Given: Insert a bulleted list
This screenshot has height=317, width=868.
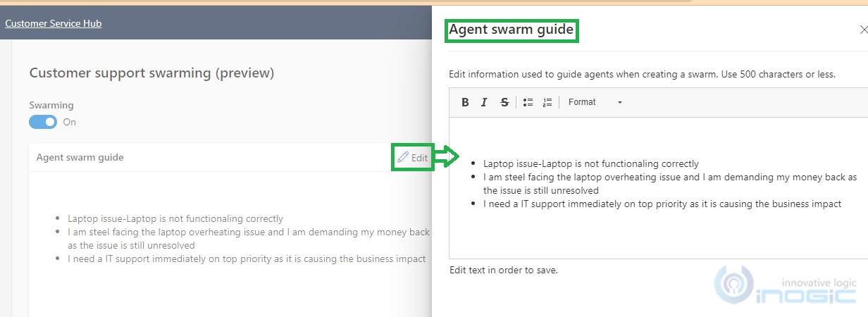Looking at the screenshot, I should [x=528, y=102].
